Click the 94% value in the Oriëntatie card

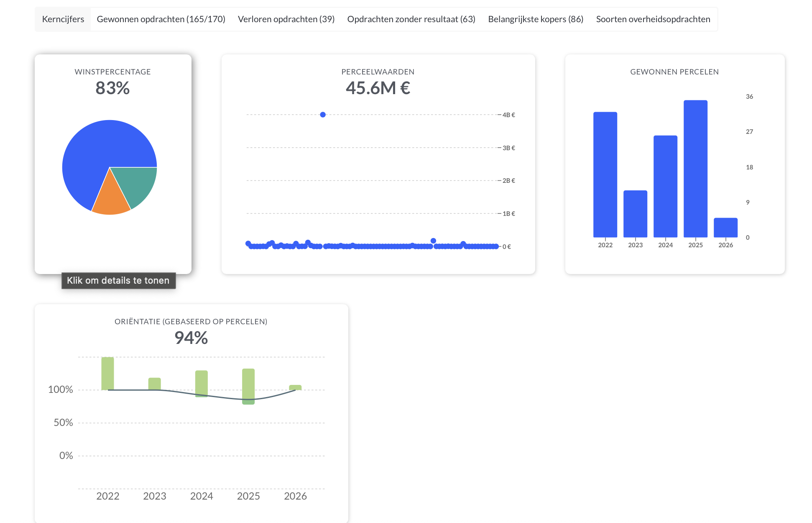(192, 338)
